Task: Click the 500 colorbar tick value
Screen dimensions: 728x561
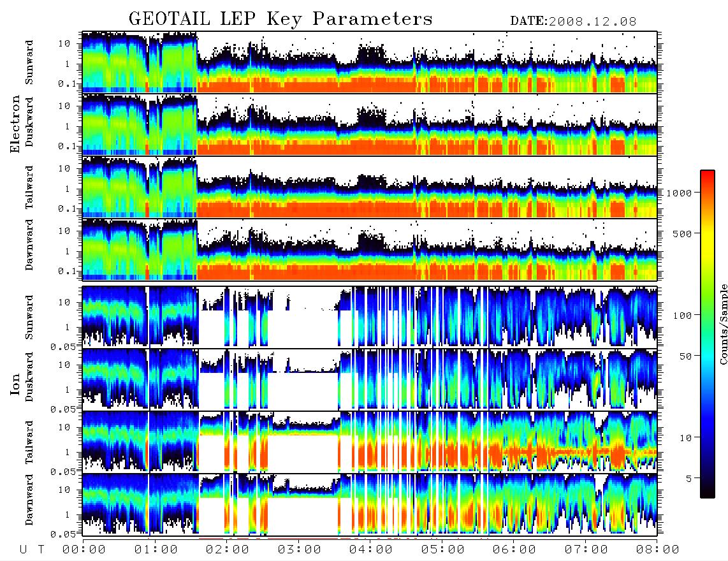Action: (682, 233)
